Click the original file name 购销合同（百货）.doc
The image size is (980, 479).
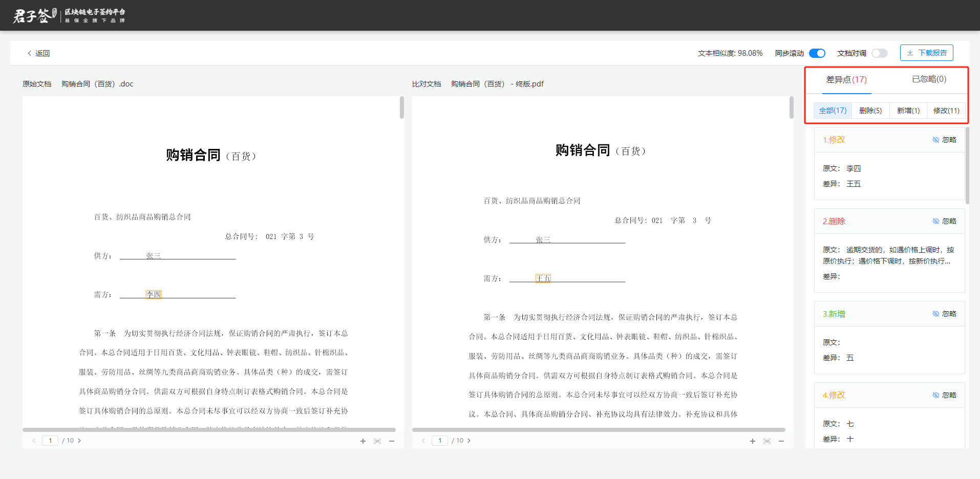coord(97,84)
